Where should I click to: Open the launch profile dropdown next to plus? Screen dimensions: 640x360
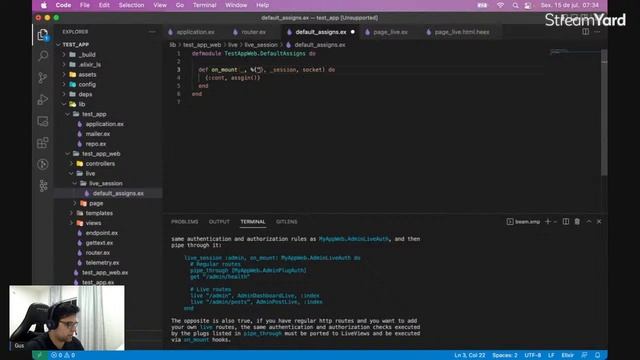(x=556, y=222)
